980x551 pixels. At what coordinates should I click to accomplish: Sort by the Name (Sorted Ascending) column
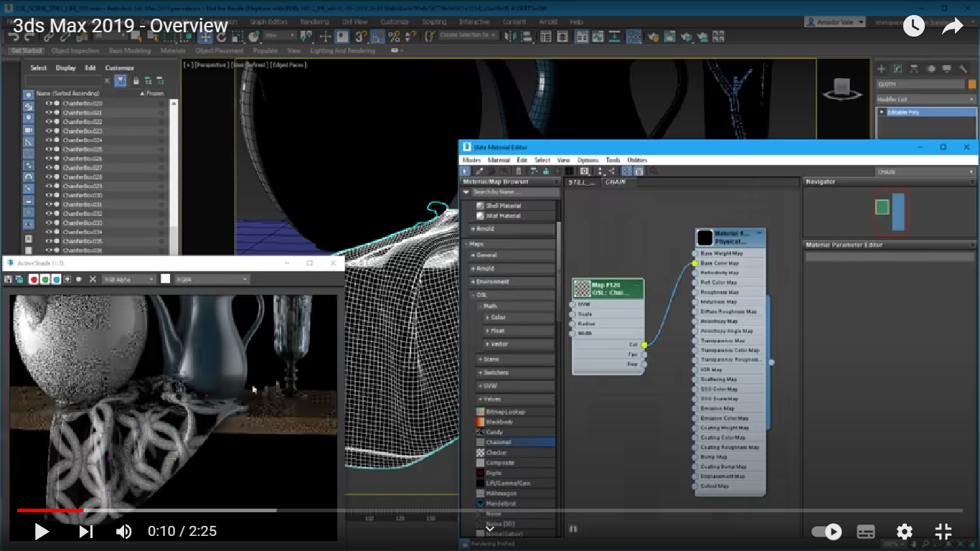tap(67, 93)
